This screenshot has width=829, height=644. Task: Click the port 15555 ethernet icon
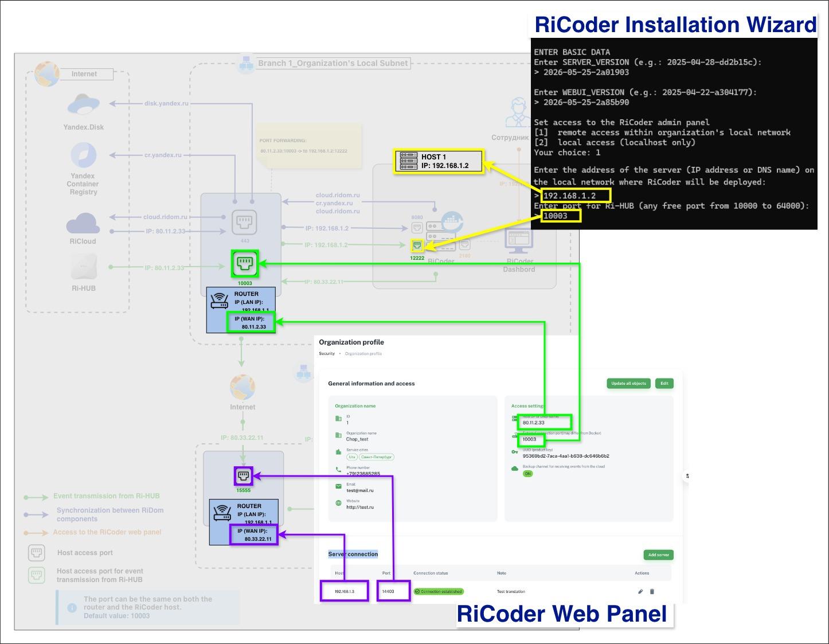coord(244,475)
